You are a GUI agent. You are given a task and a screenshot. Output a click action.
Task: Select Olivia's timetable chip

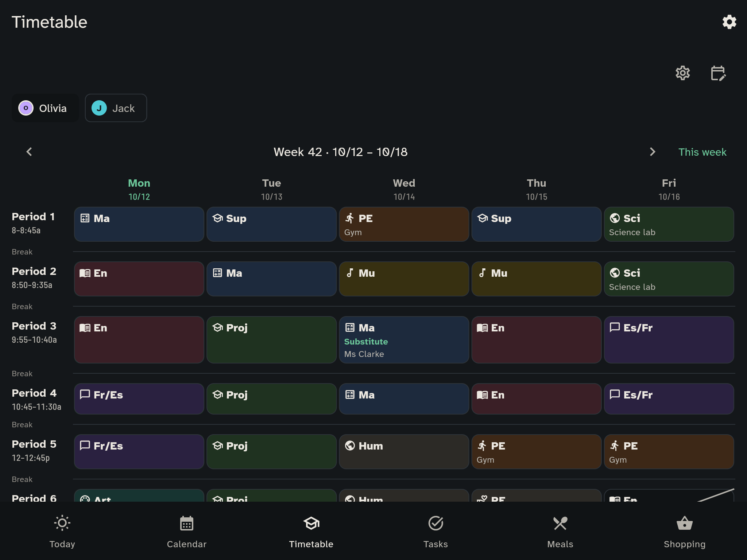(x=45, y=108)
